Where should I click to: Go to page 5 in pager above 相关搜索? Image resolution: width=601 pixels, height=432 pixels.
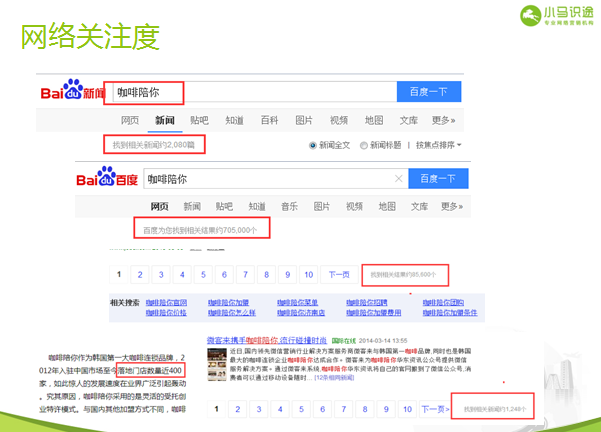click(x=203, y=275)
